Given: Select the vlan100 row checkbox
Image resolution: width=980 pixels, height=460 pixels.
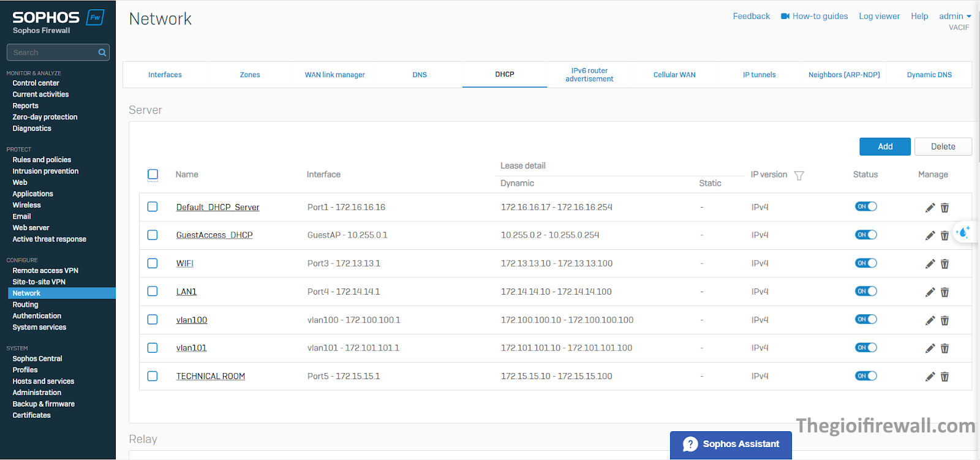Looking at the screenshot, I should 153,320.
